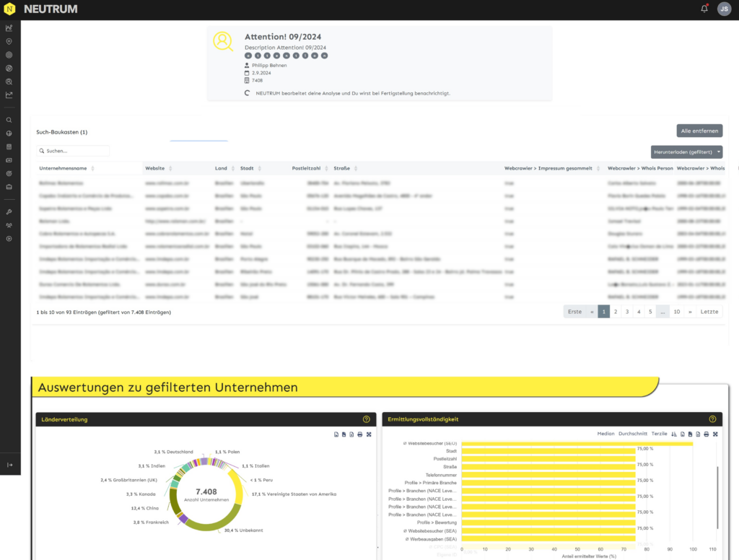
Task: Click the 7.408 Anzahl Unternehmen donut center
Action: pos(206,494)
